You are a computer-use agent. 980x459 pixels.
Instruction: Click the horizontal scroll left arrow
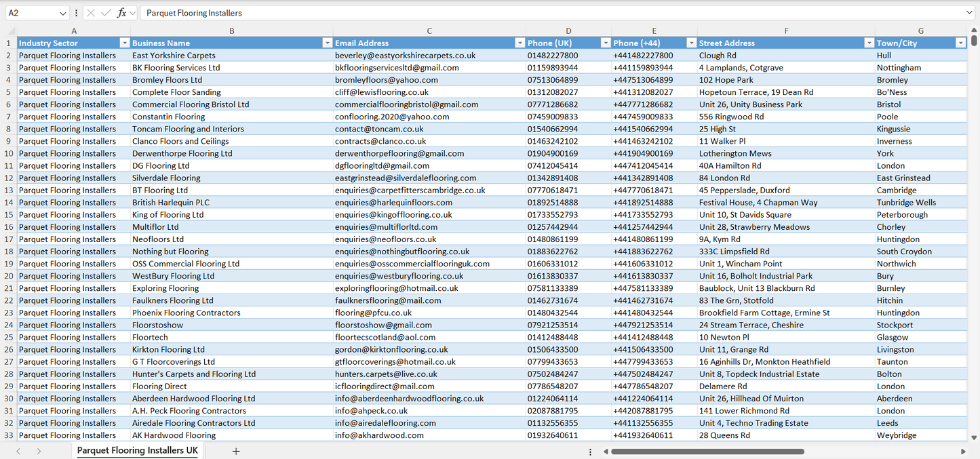[x=604, y=451]
